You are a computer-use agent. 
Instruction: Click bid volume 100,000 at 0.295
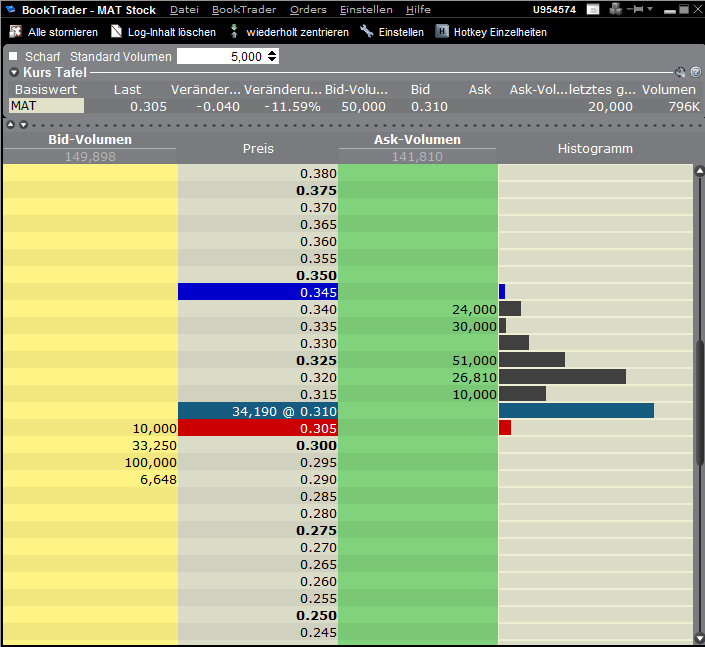click(x=151, y=463)
